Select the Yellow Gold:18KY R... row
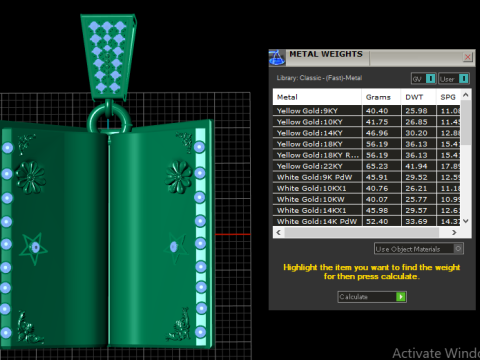480x360 pixels. pos(367,155)
